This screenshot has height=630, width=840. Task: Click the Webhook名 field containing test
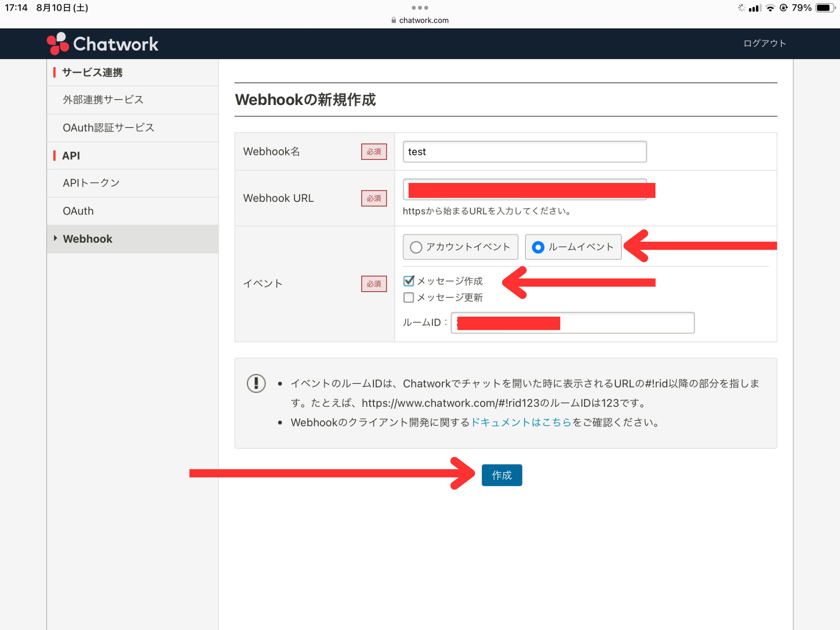524,151
